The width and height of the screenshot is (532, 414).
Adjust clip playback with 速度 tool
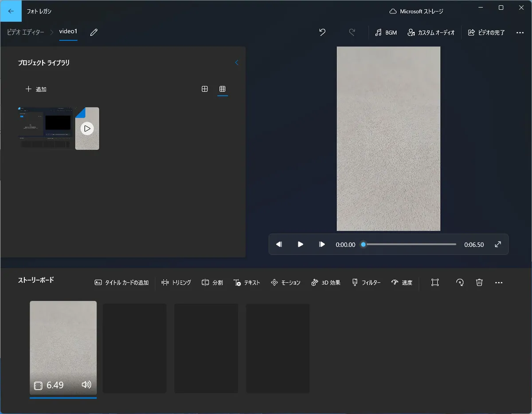(402, 282)
